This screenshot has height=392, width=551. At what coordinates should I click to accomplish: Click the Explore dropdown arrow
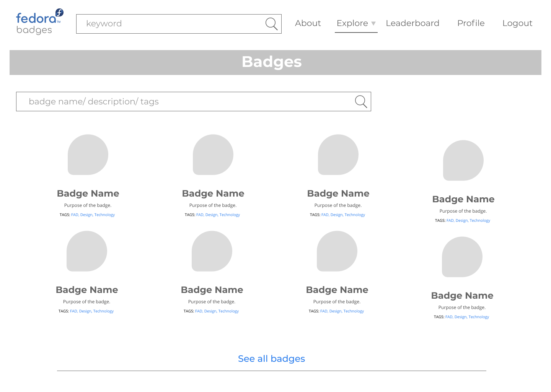(373, 24)
